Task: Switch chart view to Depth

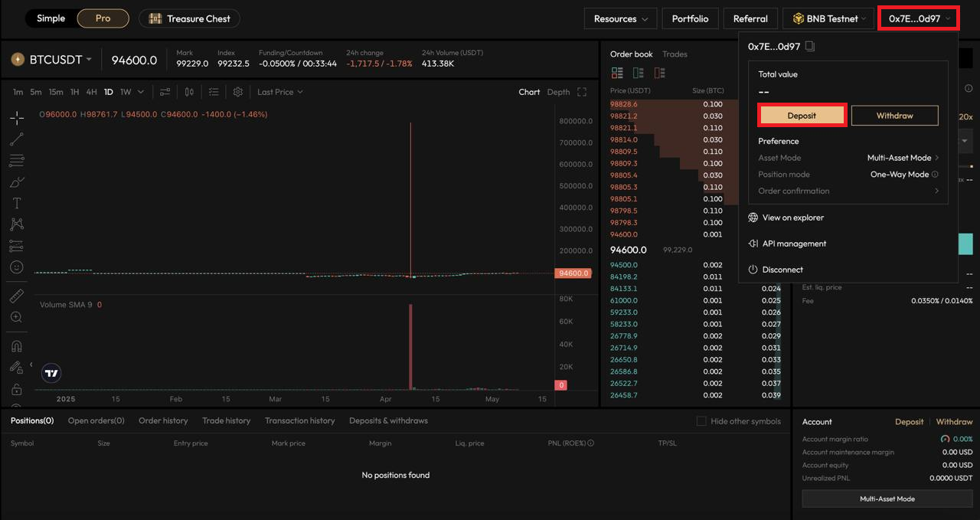Action: tap(558, 92)
